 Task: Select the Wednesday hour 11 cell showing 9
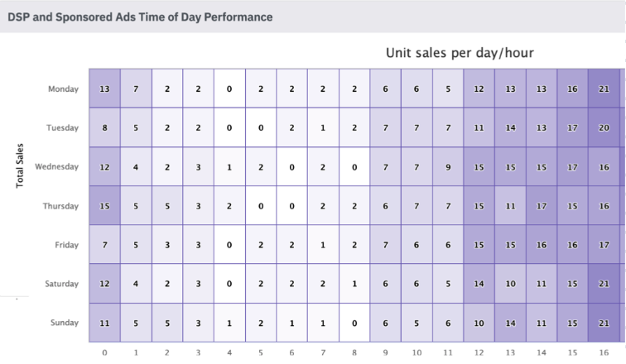point(448,166)
